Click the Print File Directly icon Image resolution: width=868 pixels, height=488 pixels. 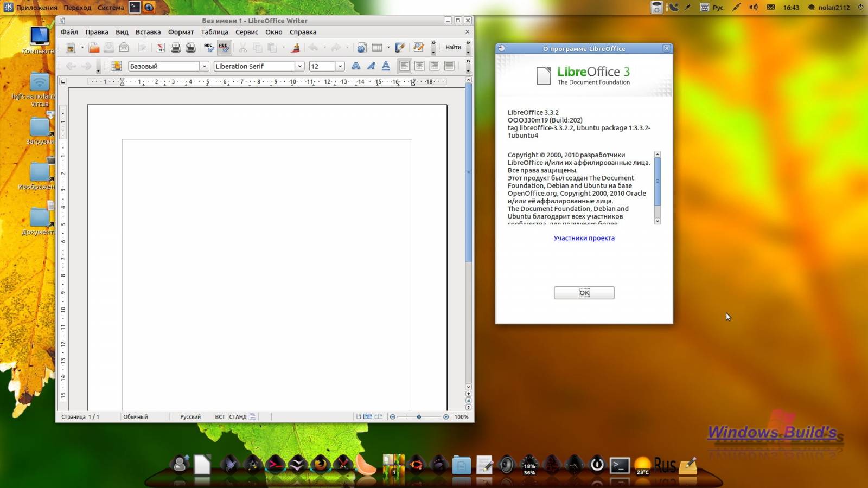click(176, 48)
